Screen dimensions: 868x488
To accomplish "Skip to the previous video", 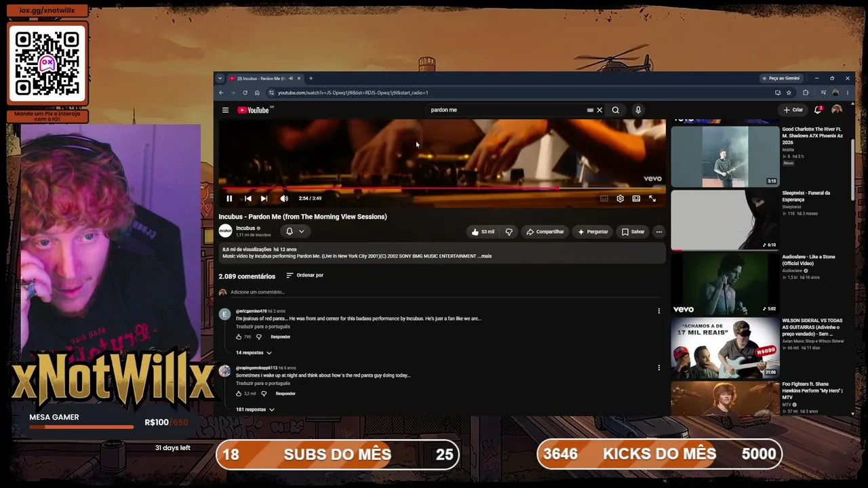I will point(248,199).
